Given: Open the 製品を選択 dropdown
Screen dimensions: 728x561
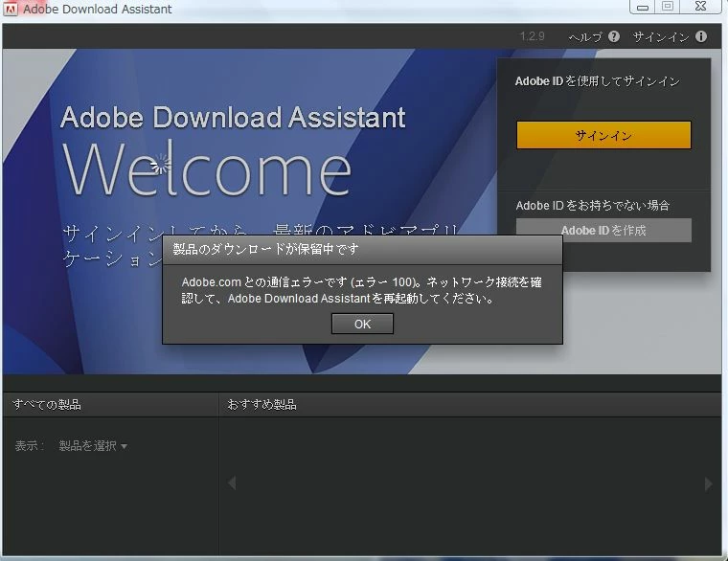Looking at the screenshot, I should pos(93,446).
